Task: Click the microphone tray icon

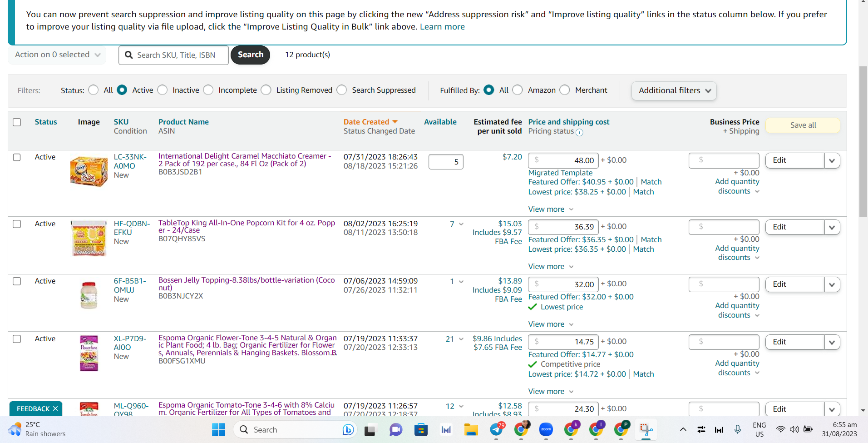Action: click(x=738, y=429)
